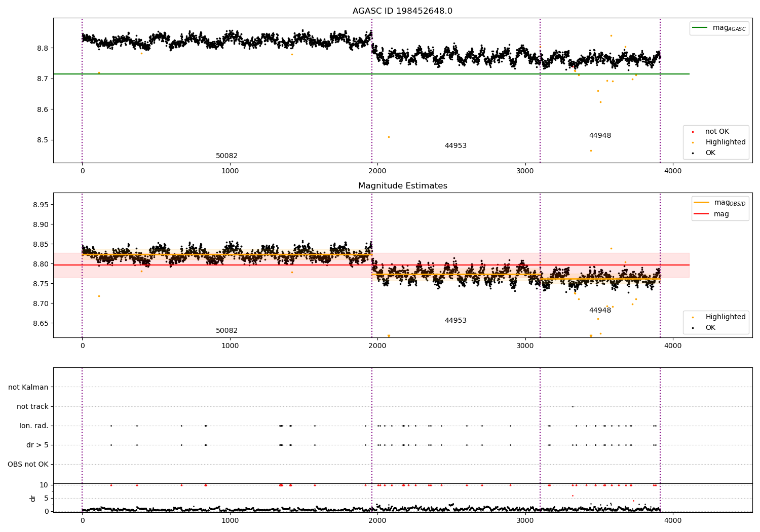
Task: Click obsid label 50082 in Magnitude Estimates plot
Action: click(226, 331)
